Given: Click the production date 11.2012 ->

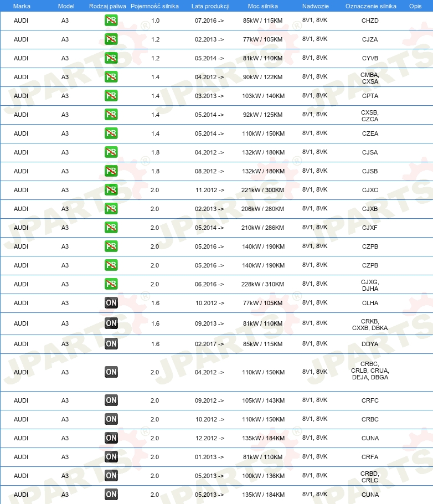Looking at the screenshot, I should coord(210,190).
